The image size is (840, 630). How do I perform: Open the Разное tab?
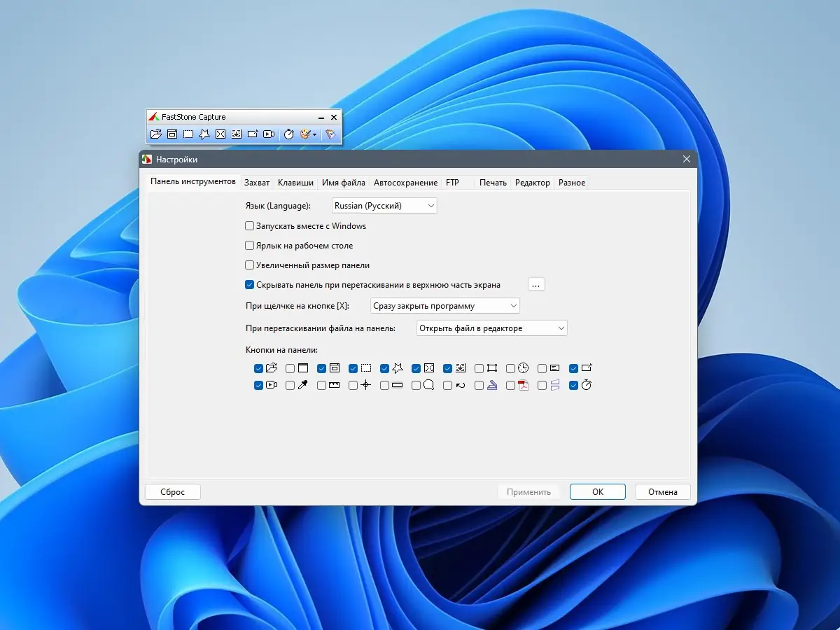(572, 183)
